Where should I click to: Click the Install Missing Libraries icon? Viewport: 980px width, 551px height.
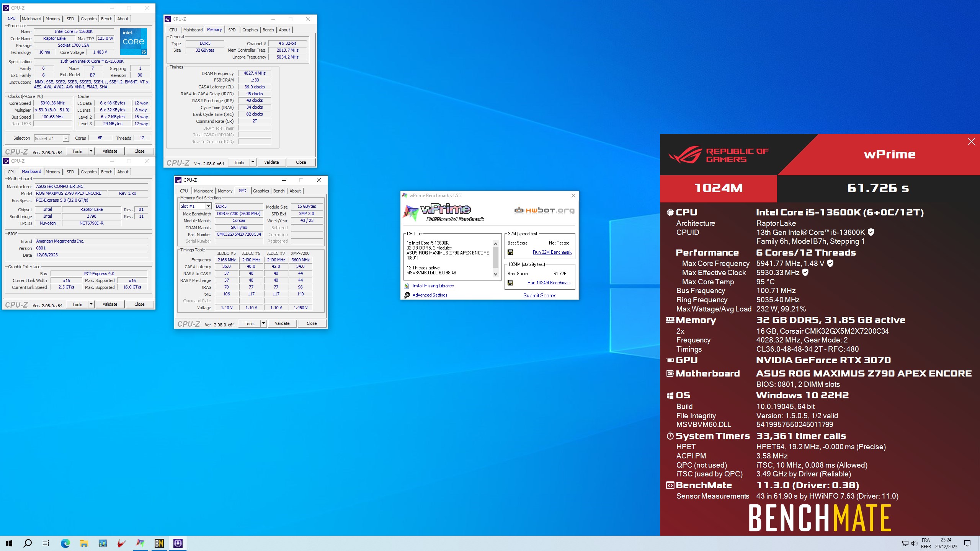coord(407,286)
